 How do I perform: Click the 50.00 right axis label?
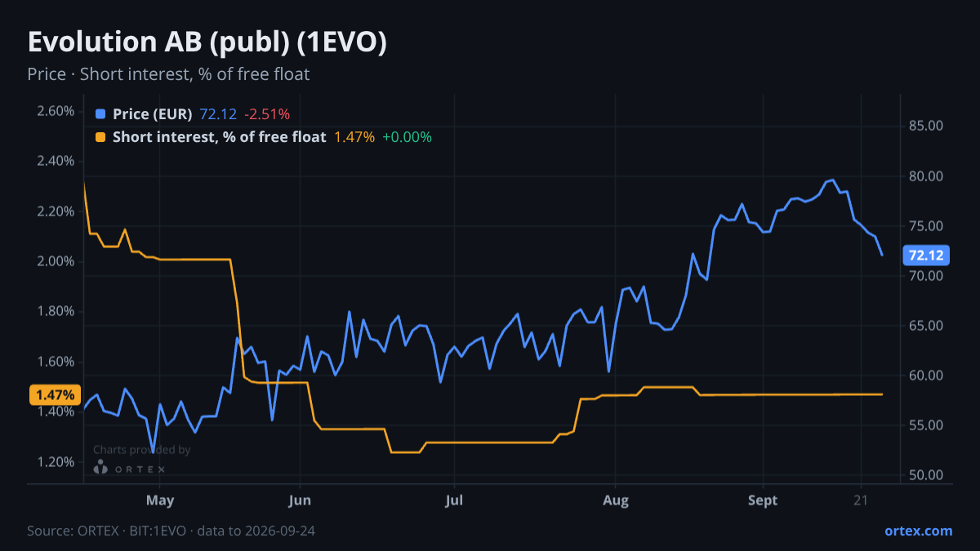pyautogui.click(x=926, y=475)
